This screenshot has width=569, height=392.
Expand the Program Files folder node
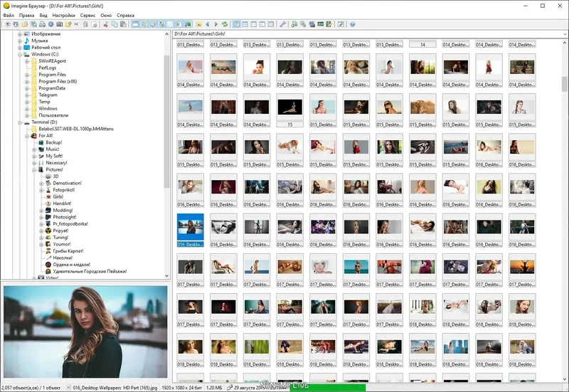click(27, 75)
